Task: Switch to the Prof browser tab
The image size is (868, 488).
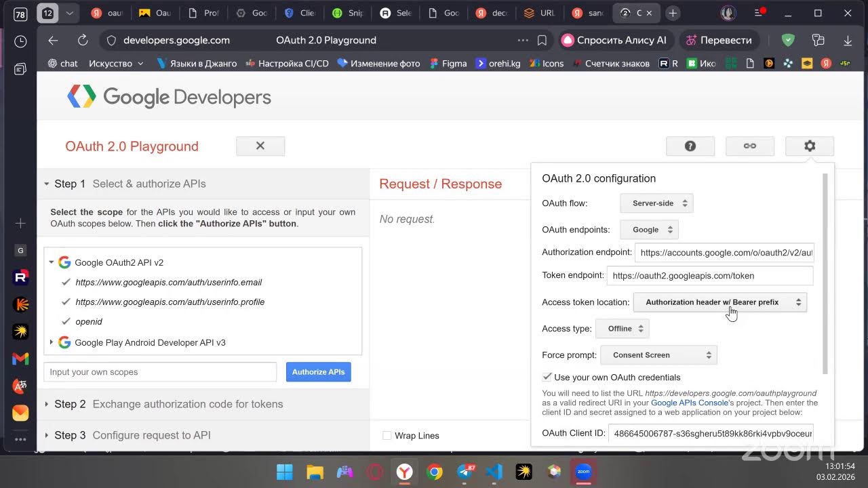Action: click(x=203, y=13)
